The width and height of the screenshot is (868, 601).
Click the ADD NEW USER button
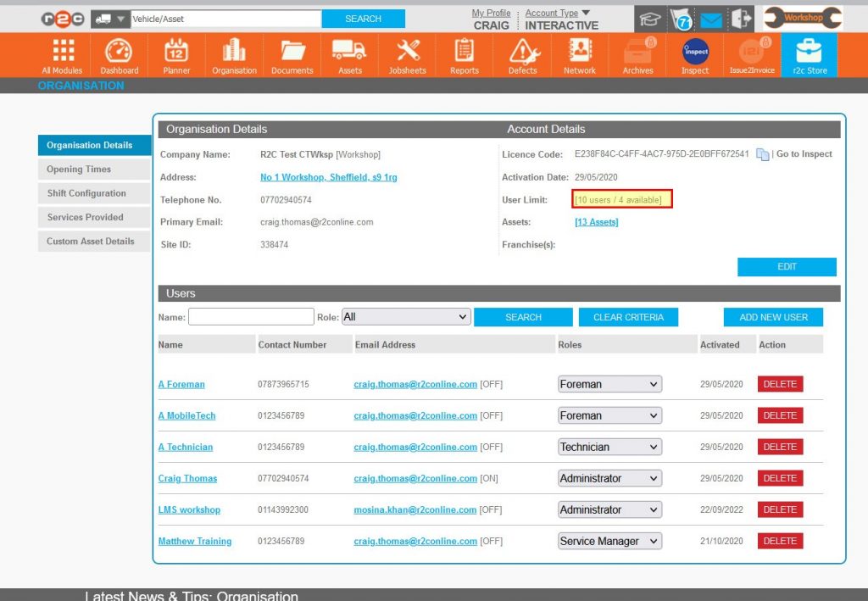pyautogui.click(x=772, y=316)
